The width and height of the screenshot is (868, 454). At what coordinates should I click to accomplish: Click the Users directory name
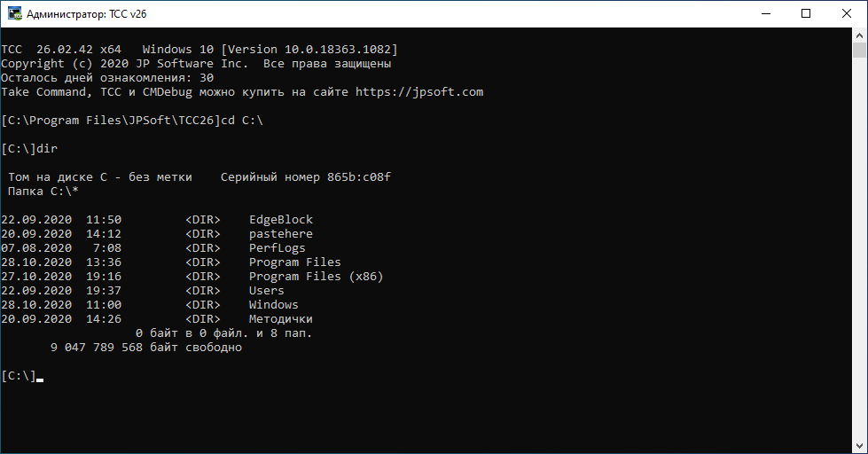click(266, 291)
